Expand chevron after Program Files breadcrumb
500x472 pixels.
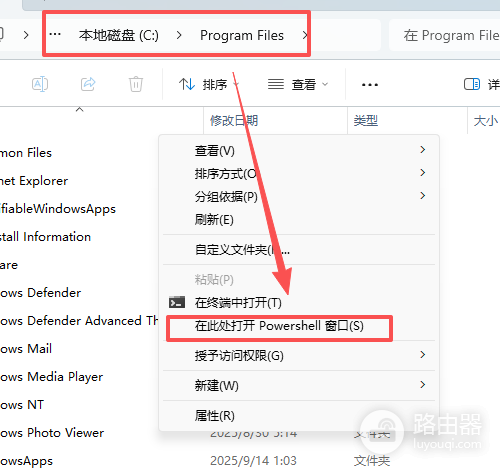click(304, 35)
